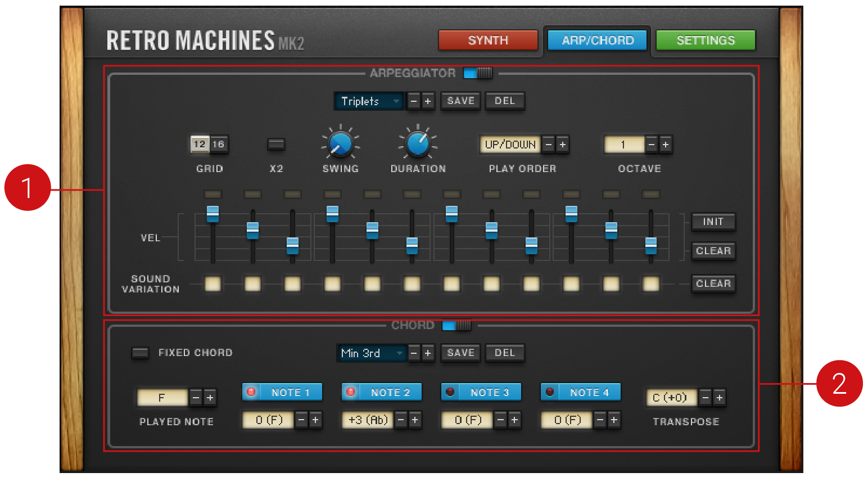Image resolution: width=868 pixels, height=477 pixels.
Task: Increase Transpose with the plus button
Action: click(719, 398)
